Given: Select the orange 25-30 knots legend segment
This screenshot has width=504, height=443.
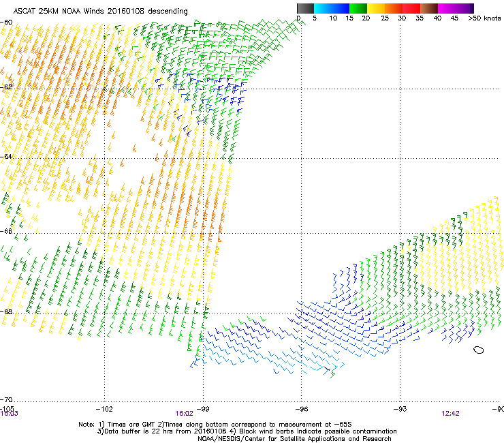Looking at the screenshot, I should tap(394, 8).
